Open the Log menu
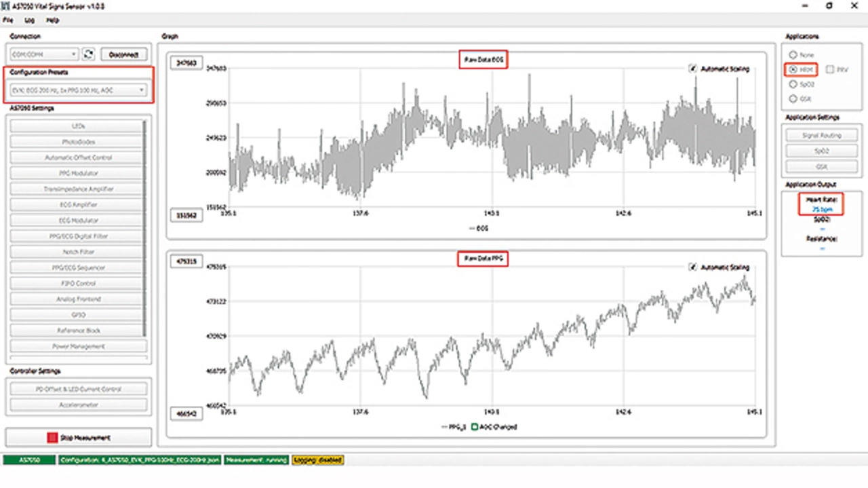Image resolution: width=868 pixels, height=488 pixels. [29, 20]
